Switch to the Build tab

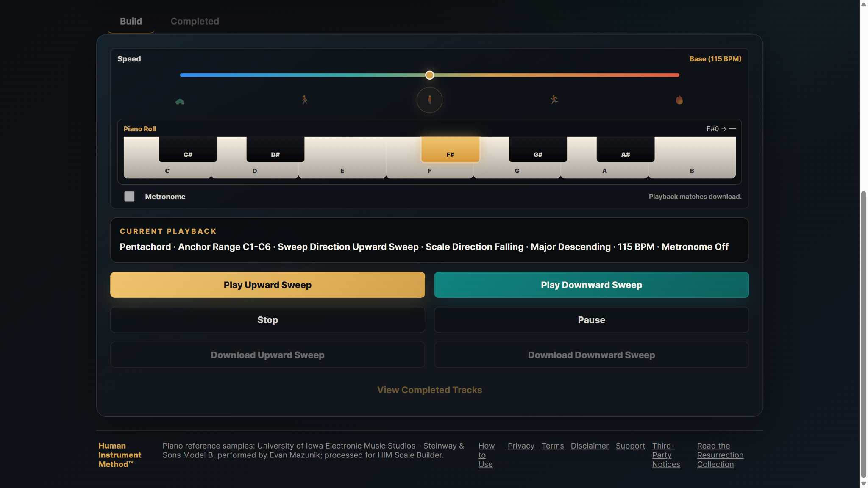[x=131, y=21]
